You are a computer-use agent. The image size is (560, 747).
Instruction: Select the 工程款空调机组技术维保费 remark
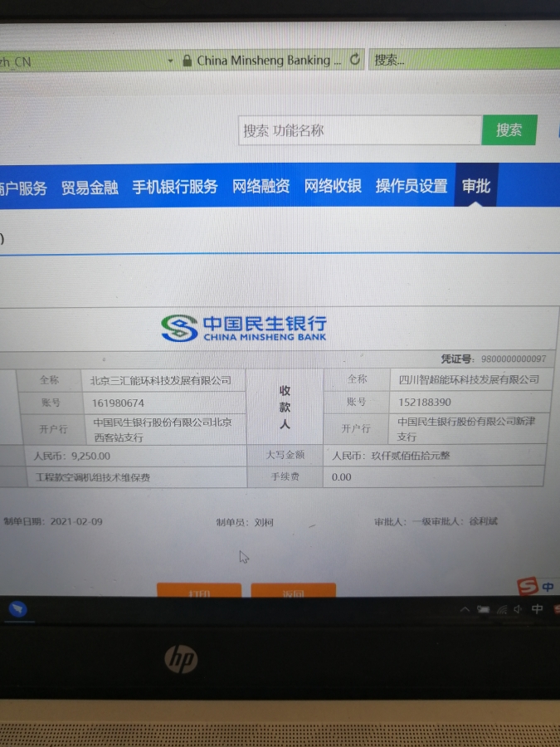coord(93,477)
